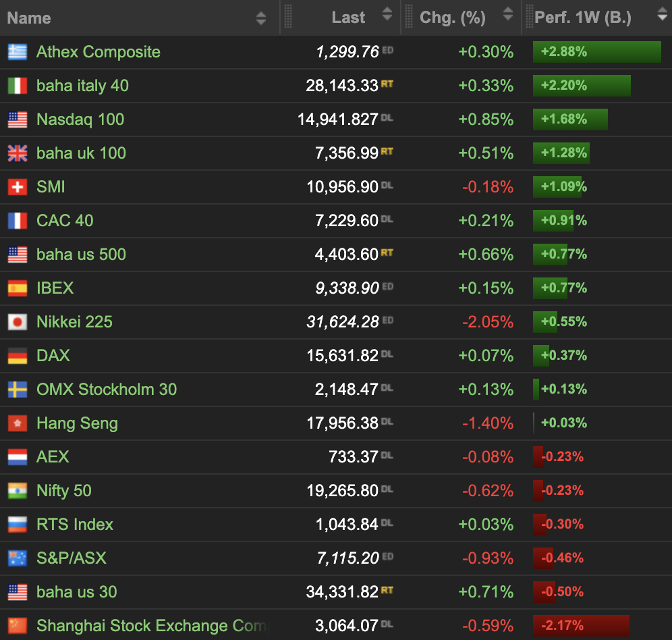Open the Hang Seng index link

(x=77, y=423)
